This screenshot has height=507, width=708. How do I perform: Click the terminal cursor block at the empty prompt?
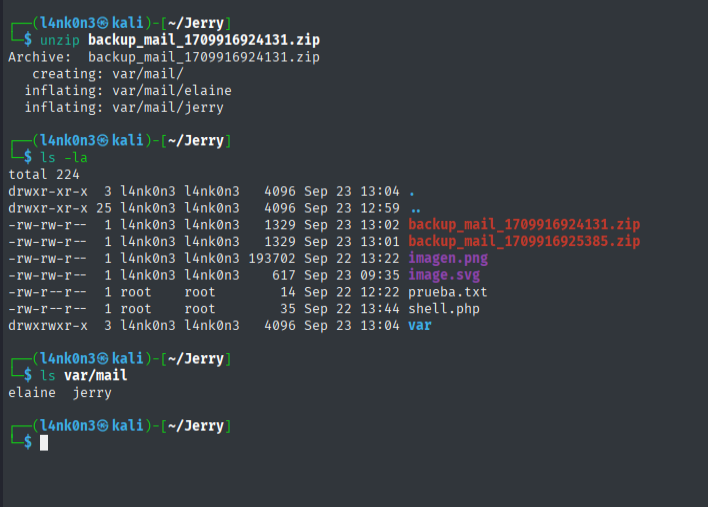pos(44,442)
